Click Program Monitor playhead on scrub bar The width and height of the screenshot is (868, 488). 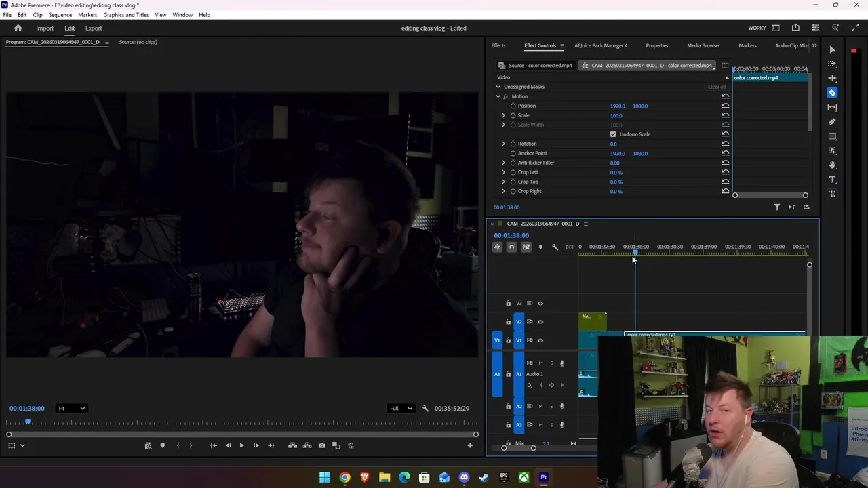28,422
